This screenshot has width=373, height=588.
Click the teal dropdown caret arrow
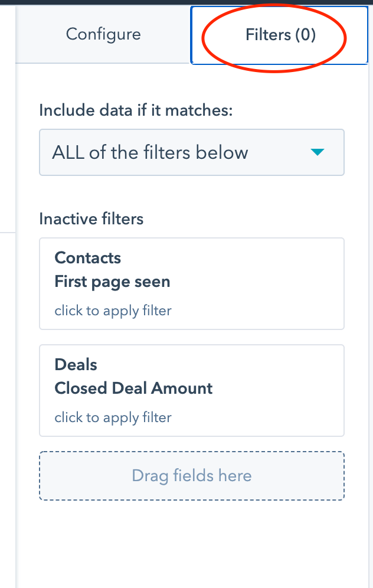pos(318,152)
